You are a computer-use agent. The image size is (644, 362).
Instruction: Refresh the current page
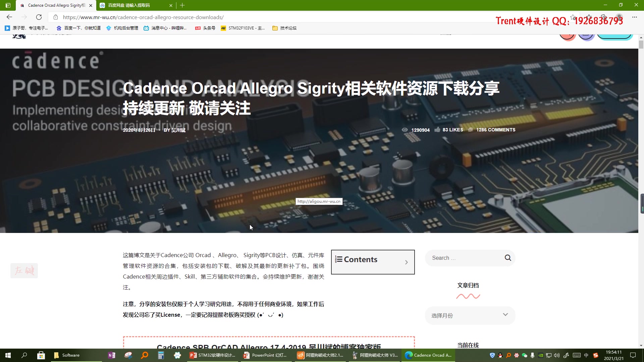click(x=39, y=17)
